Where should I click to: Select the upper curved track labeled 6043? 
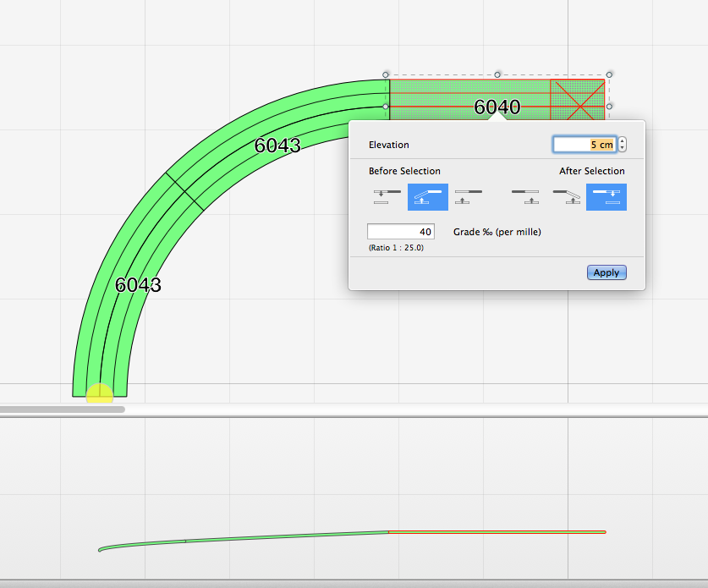coord(277,146)
